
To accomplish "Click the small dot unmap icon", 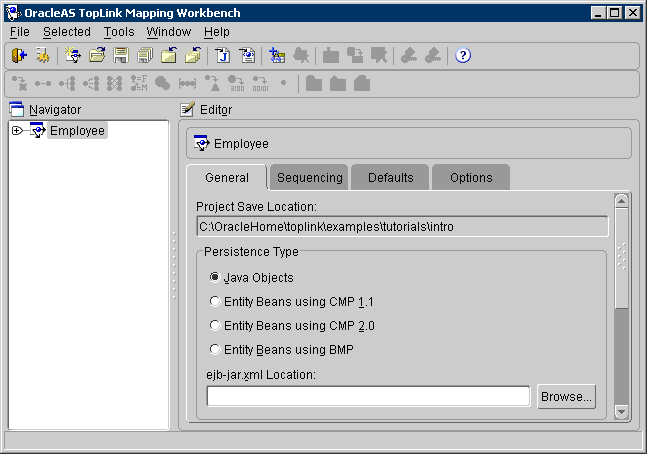I will click(x=283, y=83).
